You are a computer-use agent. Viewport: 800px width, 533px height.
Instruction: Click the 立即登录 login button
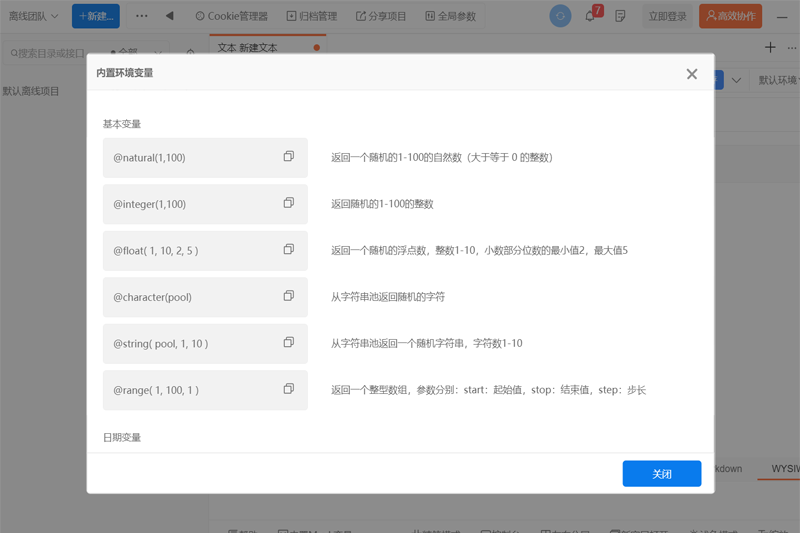(667, 16)
